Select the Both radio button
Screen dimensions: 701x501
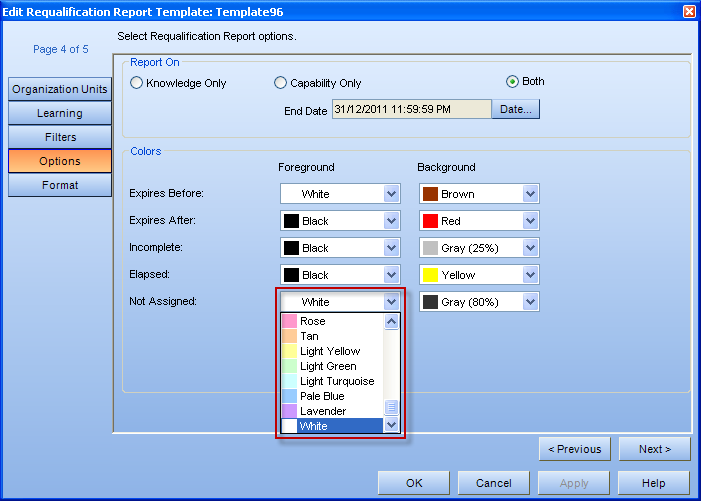click(x=513, y=82)
